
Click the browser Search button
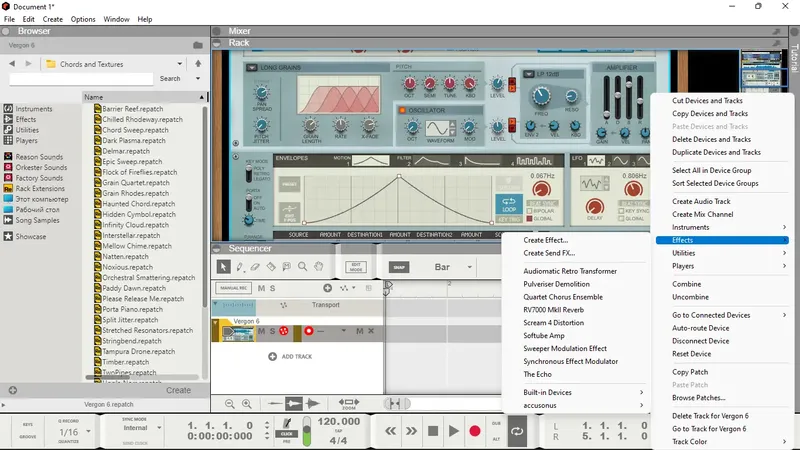(170, 79)
